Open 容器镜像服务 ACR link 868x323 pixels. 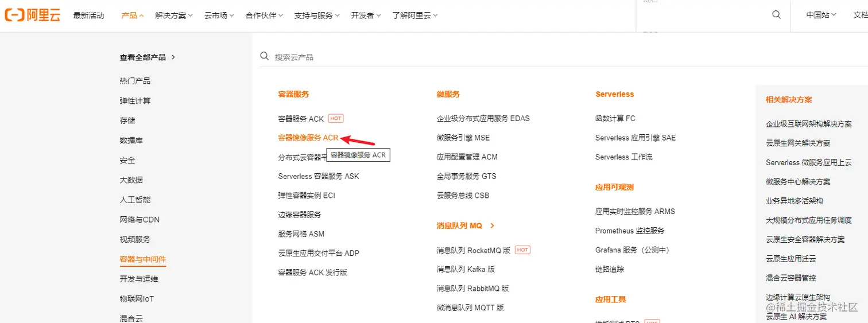point(308,138)
